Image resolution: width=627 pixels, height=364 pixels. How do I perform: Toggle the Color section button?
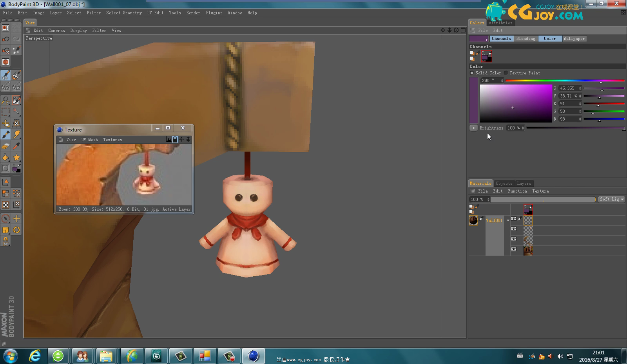point(550,39)
